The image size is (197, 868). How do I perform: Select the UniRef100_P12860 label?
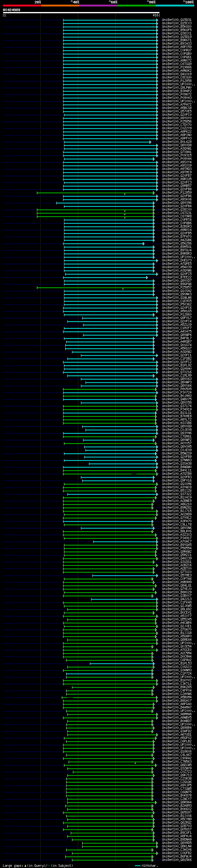tap(177, 314)
